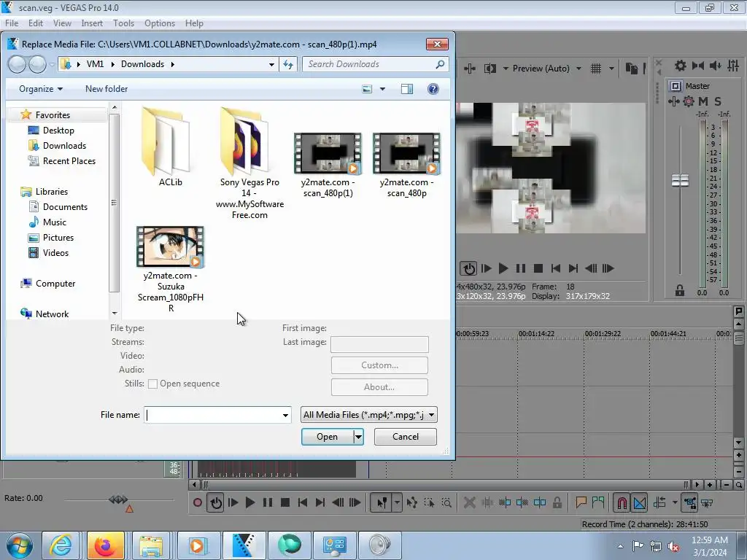Insert a region with green flags icon
Screen dimensions: 747x560
pos(598,502)
